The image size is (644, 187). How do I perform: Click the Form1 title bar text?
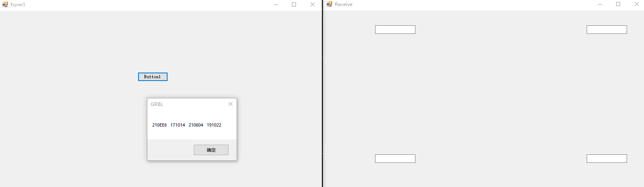(18, 5)
